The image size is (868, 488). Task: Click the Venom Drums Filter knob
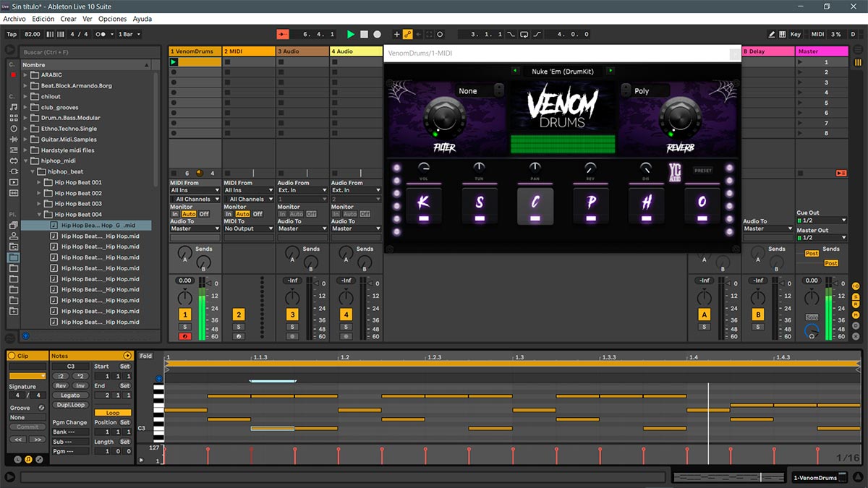pos(445,117)
